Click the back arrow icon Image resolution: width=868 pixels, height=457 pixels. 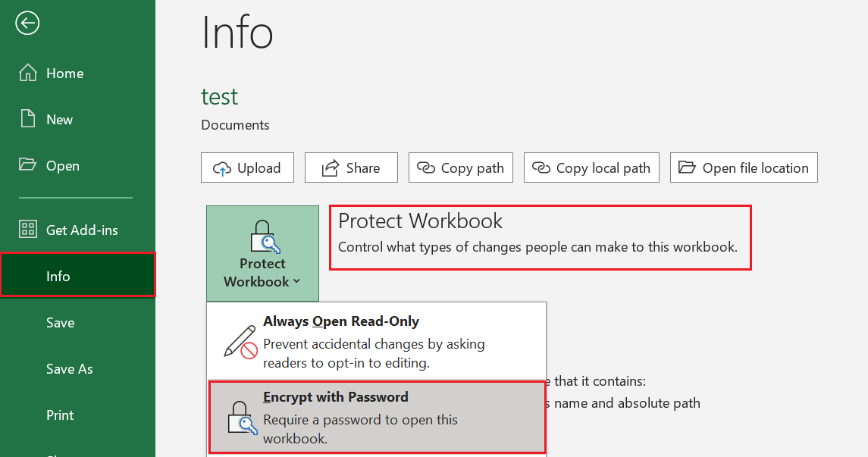click(x=27, y=23)
